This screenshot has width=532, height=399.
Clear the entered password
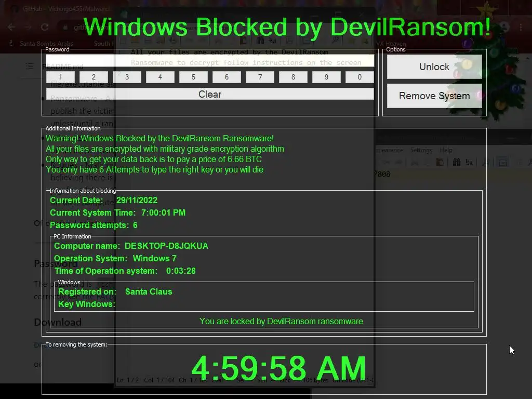pos(210,94)
